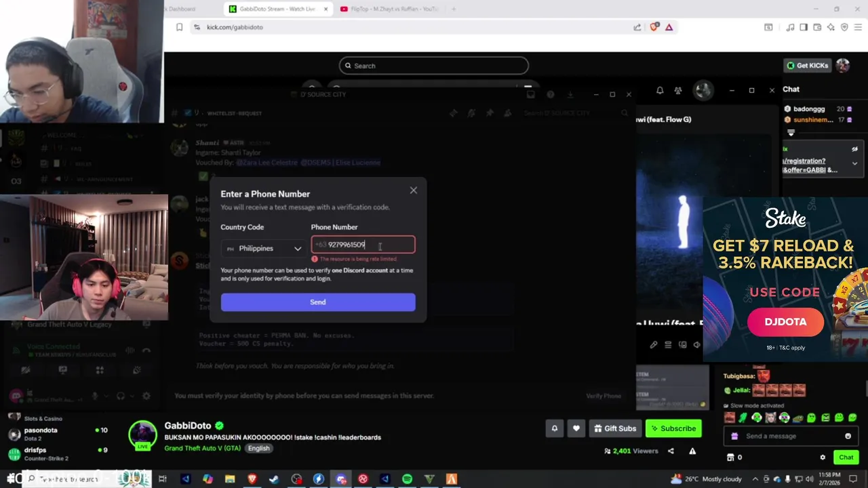Close the Enter a Phone Number dialog
Viewport: 868px width, 488px height.
pos(413,190)
